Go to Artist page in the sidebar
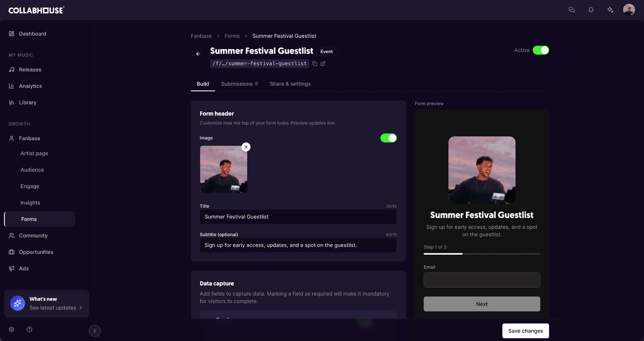 tap(34, 154)
